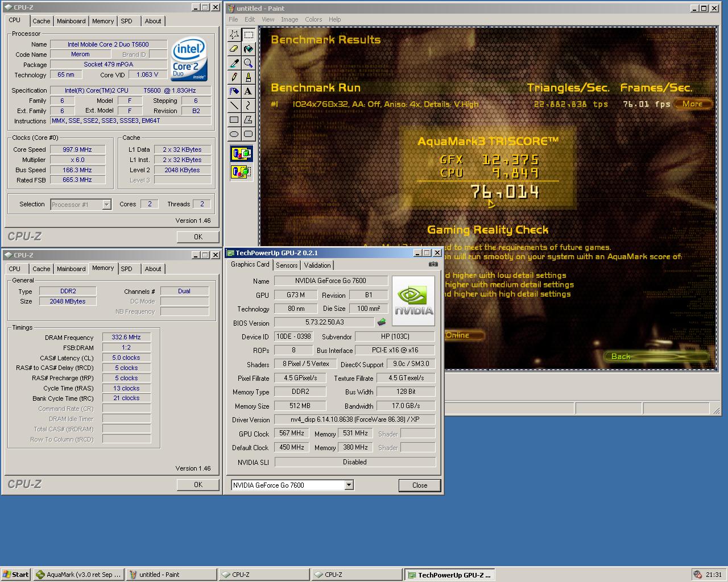Screen dimensions: 728x582
Task: Expand the NVIDIA GeForce Go 7600 dropdown
Action: [x=349, y=485]
